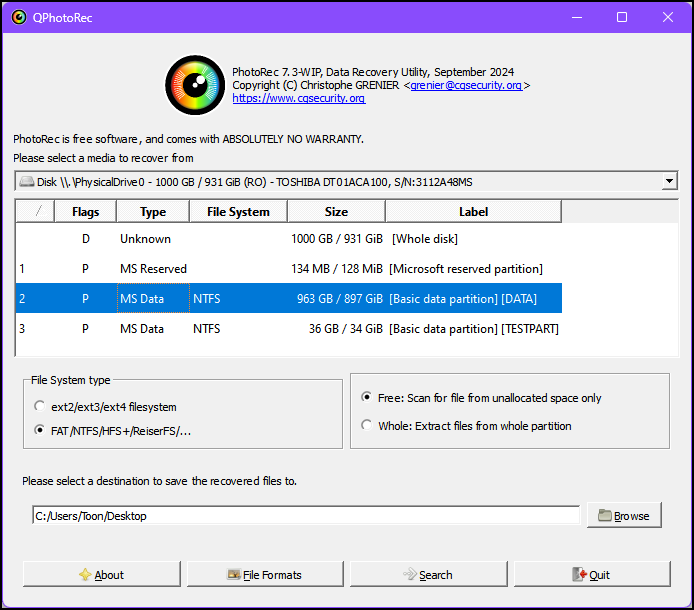Select FAT/NTFS/HFS+/ReiserFS filesystem option

click(40, 431)
